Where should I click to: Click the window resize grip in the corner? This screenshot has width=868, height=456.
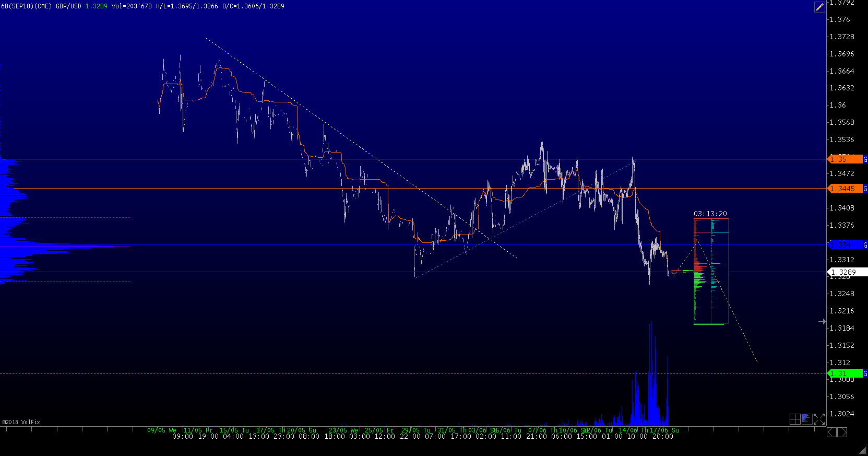click(863, 451)
